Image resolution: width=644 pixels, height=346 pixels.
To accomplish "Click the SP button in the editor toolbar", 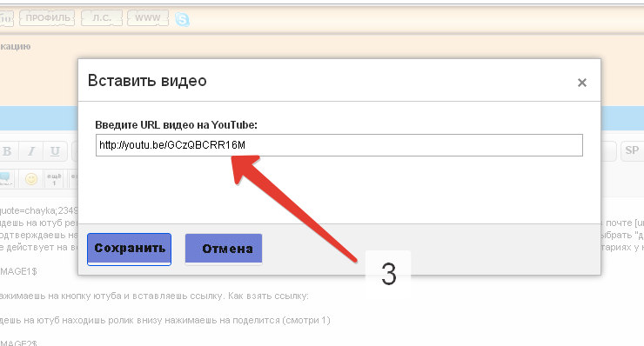I will [x=632, y=150].
